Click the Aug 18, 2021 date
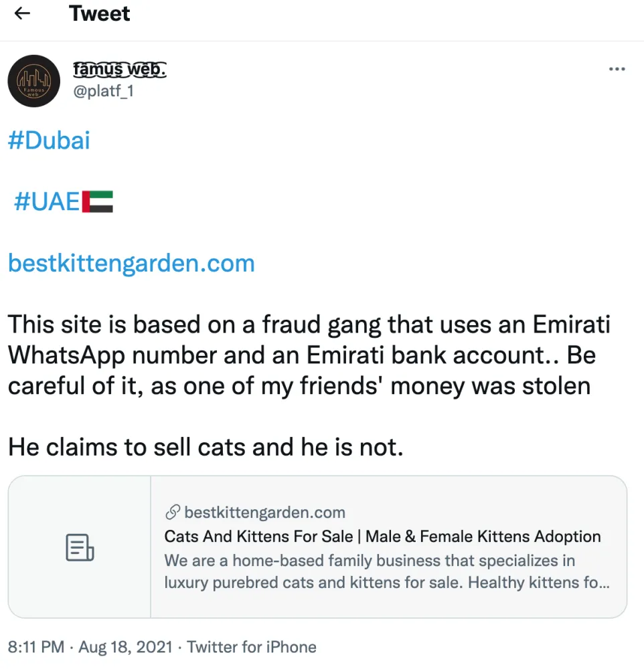 pyautogui.click(x=127, y=647)
